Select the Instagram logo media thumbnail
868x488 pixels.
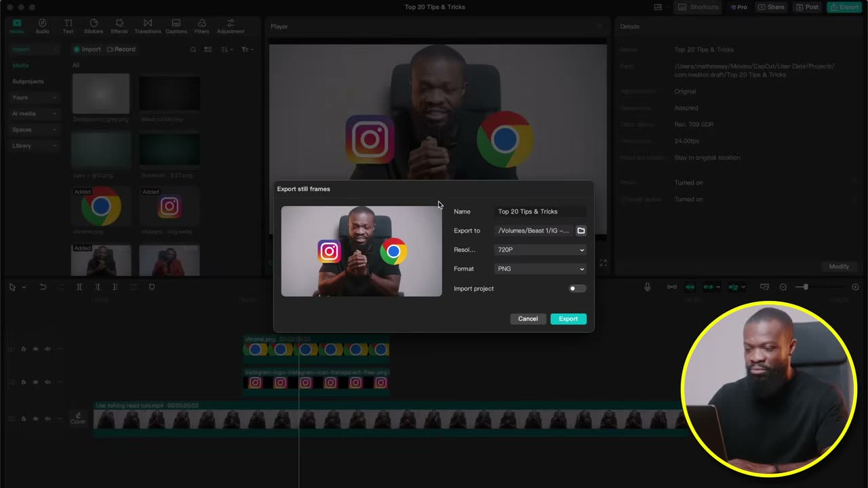point(170,207)
